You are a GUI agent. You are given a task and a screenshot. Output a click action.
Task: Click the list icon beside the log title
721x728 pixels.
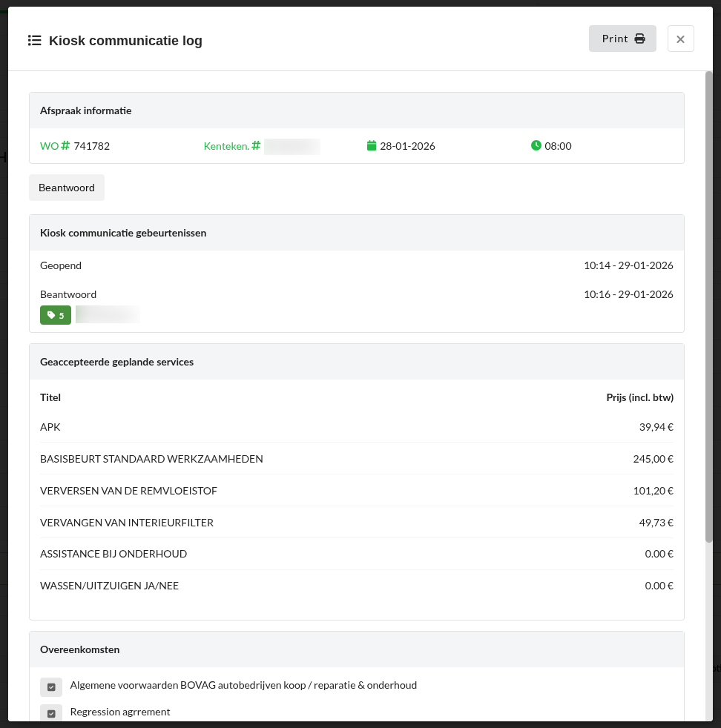[34, 40]
